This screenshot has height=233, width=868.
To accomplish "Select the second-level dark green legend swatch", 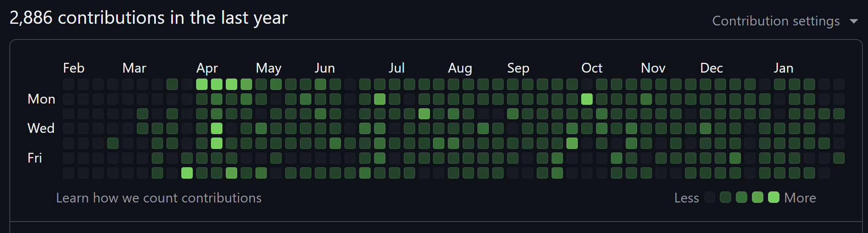I will coord(725,197).
